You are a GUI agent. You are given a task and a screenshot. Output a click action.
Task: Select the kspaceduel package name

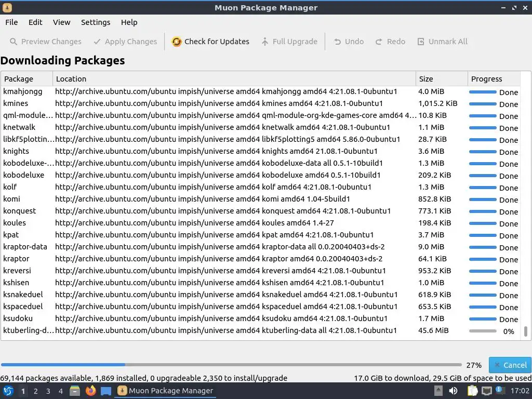click(x=23, y=307)
